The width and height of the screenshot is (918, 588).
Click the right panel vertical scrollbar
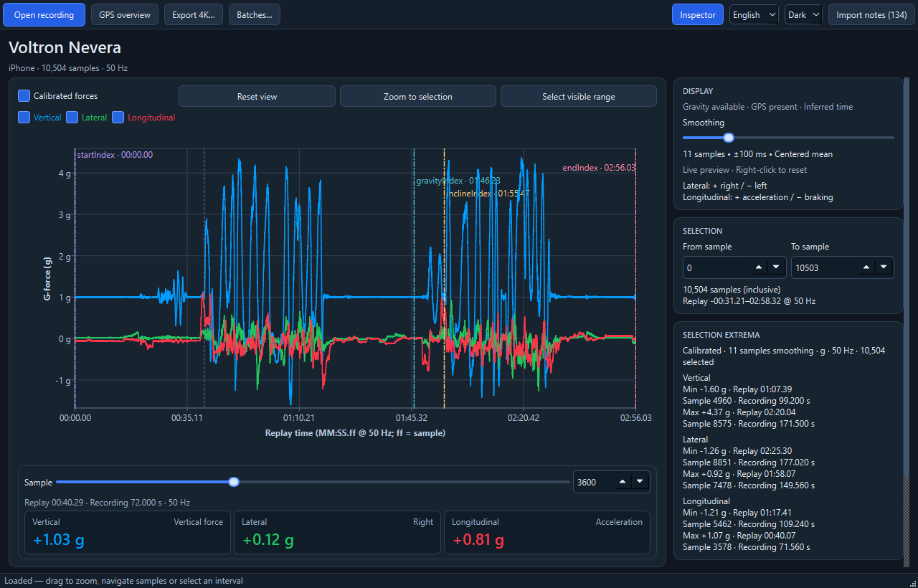pos(906,323)
